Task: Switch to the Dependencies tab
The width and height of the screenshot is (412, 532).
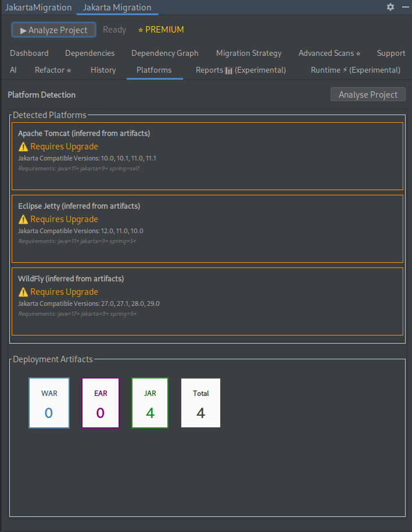Action: click(x=90, y=53)
